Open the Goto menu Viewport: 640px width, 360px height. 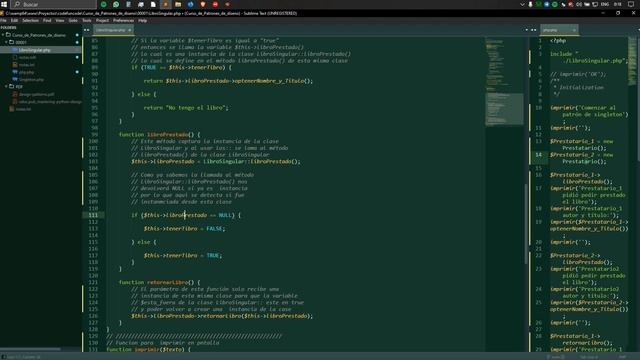point(73,20)
